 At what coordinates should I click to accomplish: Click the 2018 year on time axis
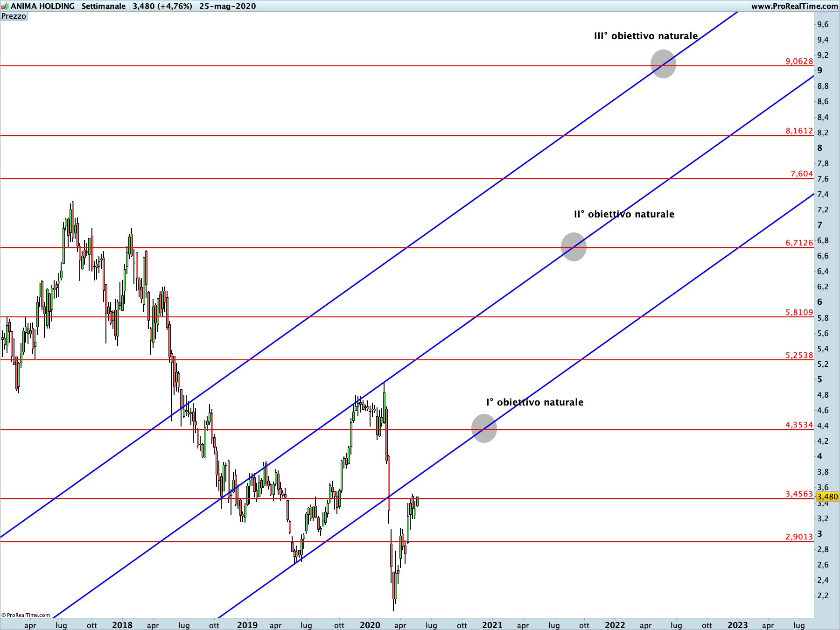coord(122,625)
